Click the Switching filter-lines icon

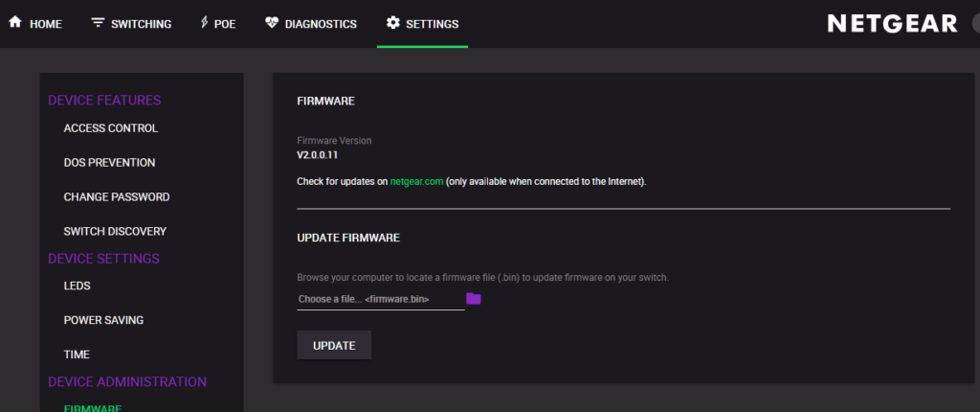(98, 23)
